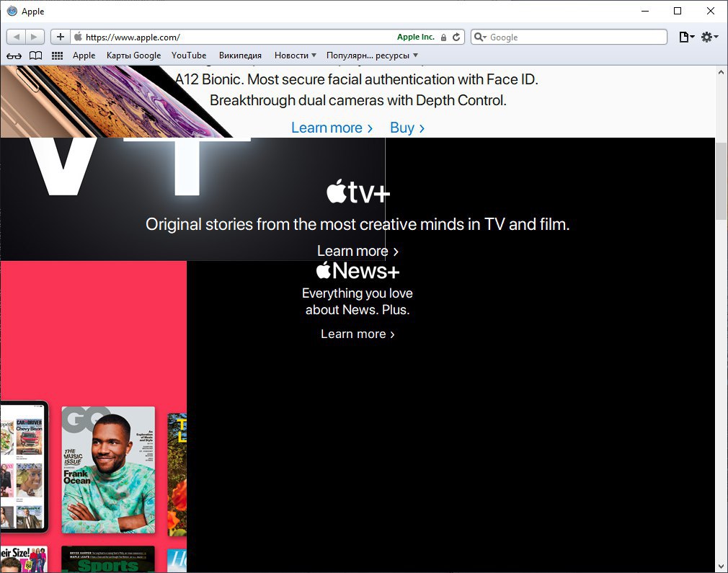728x573 pixels.
Task: Click 'Everything you love about News. Plus.' text
Action: pyautogui.click(x=358, y=301)
